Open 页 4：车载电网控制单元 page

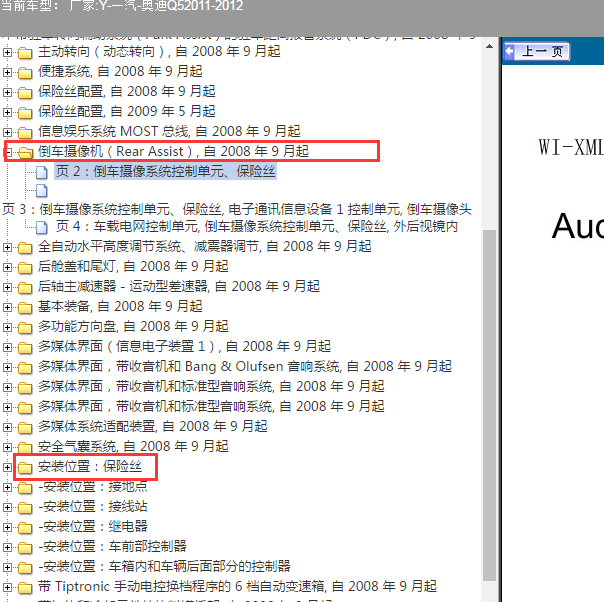point(257,226)
